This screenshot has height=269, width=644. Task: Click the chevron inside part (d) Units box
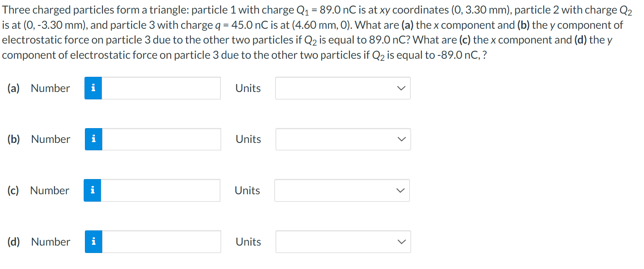pos(401,241)
